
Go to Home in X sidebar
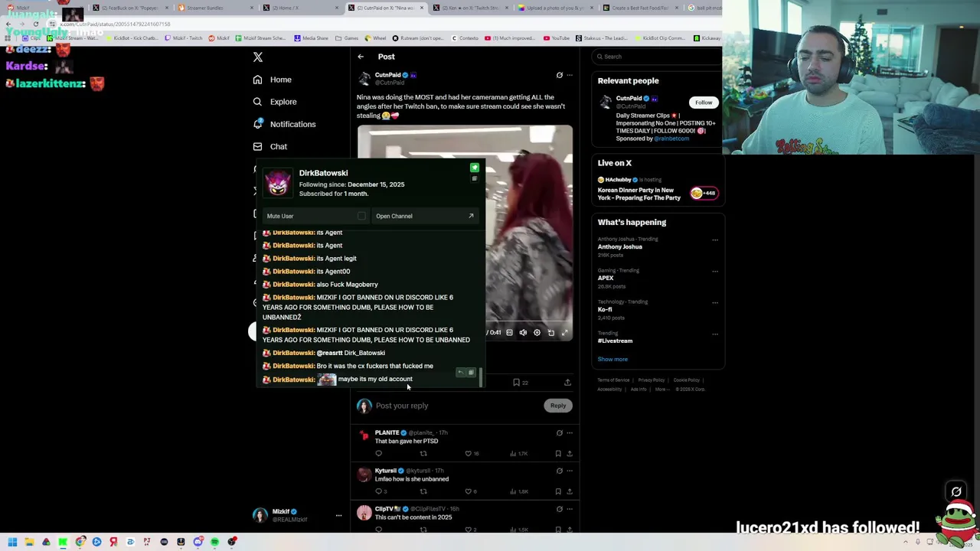(272, 80)
